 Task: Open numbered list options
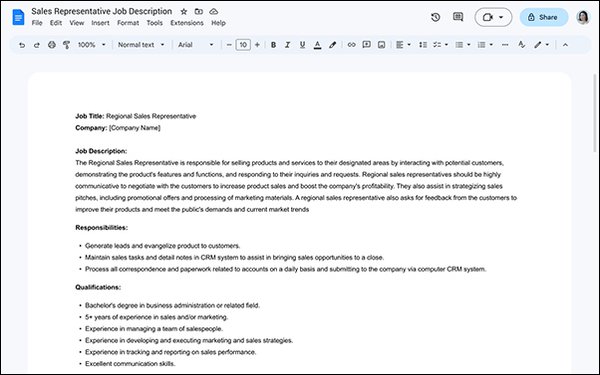[485, 45]
